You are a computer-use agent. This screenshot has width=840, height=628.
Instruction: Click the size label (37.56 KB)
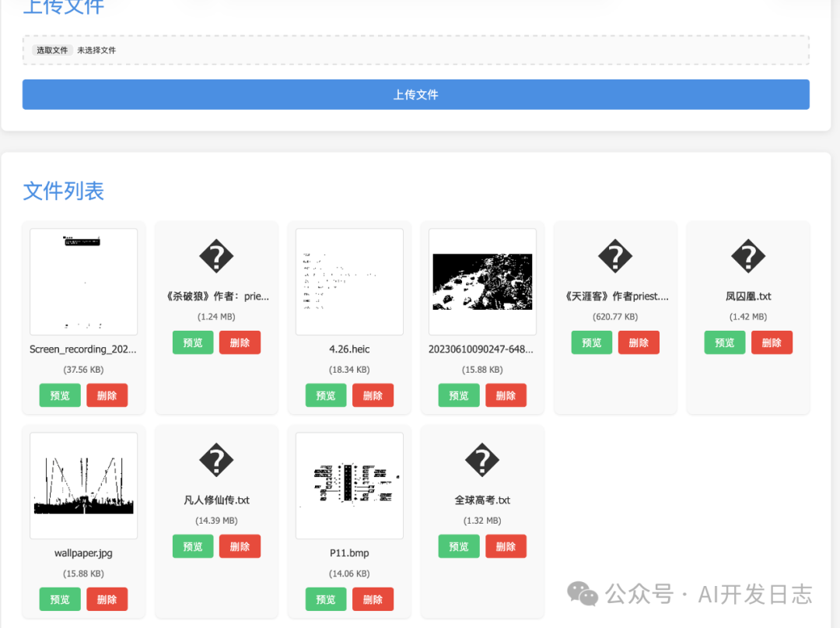(x=83, y=369)
